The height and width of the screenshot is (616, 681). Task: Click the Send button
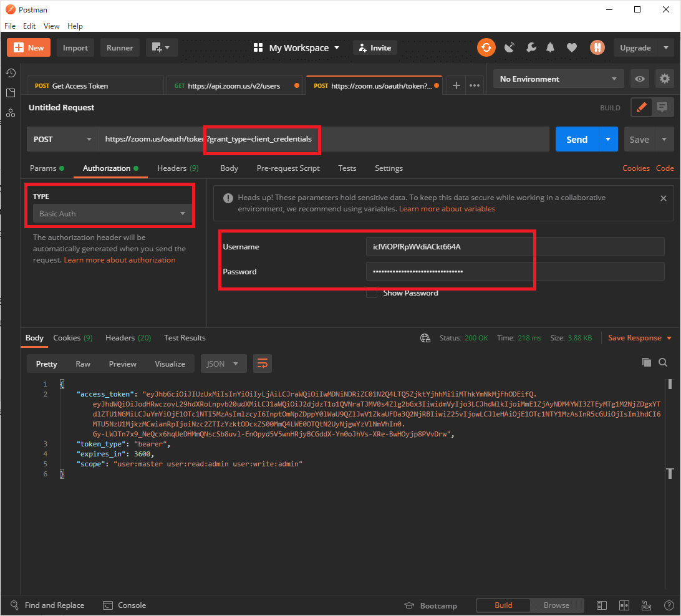(577, 140)
